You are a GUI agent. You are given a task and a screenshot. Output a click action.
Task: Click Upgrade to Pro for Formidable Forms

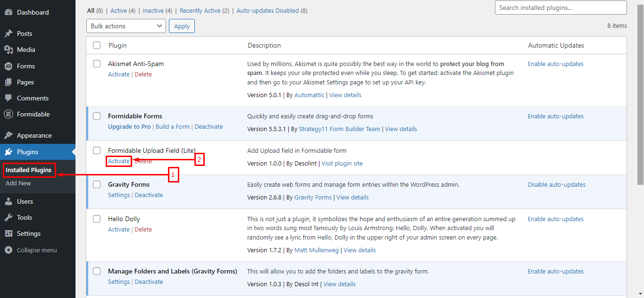tap(129, 126)
